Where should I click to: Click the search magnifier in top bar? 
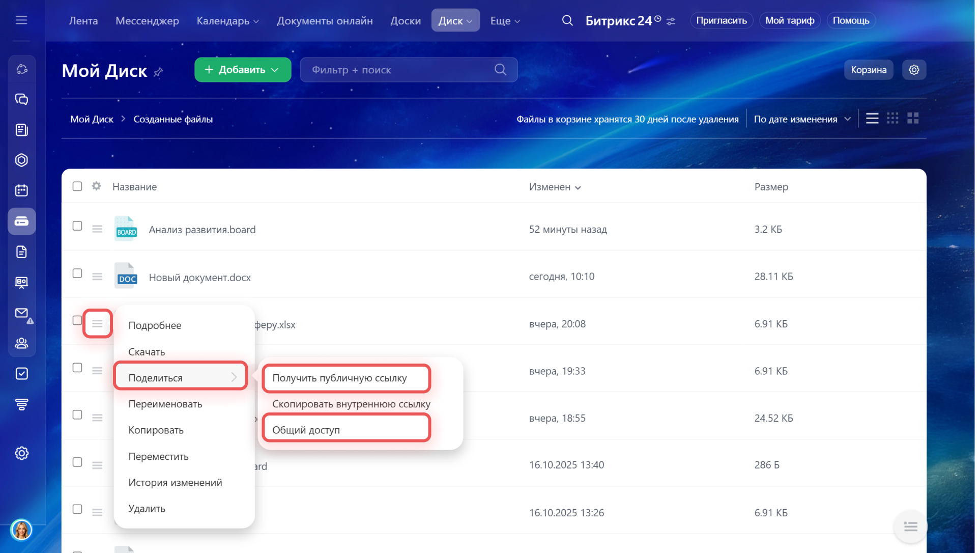click(567, 21)
